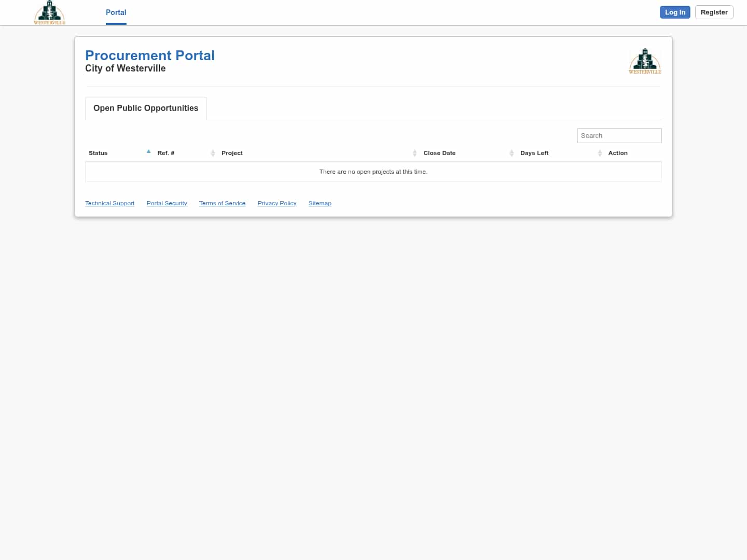Screen dimensions: 747x560
Task: Click the sort arrows icon beside Ref. #
Action: (213, 153)
